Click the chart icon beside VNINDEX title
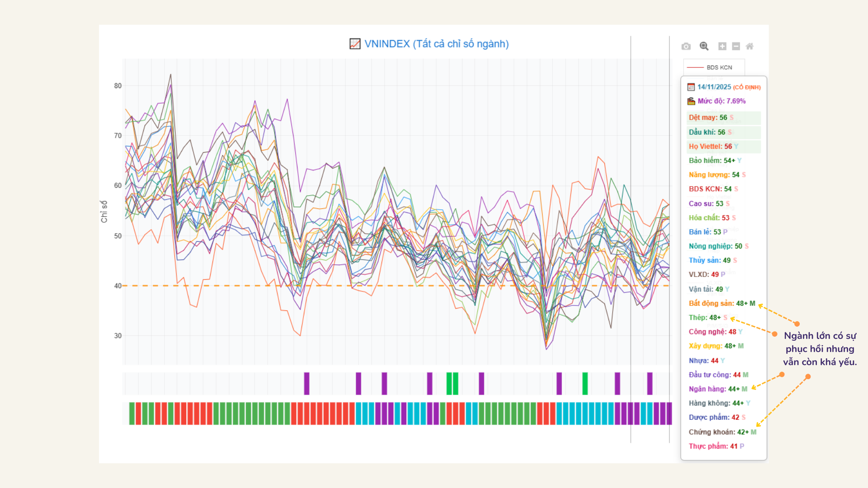 pyautogui.click(x=355, y=44)
